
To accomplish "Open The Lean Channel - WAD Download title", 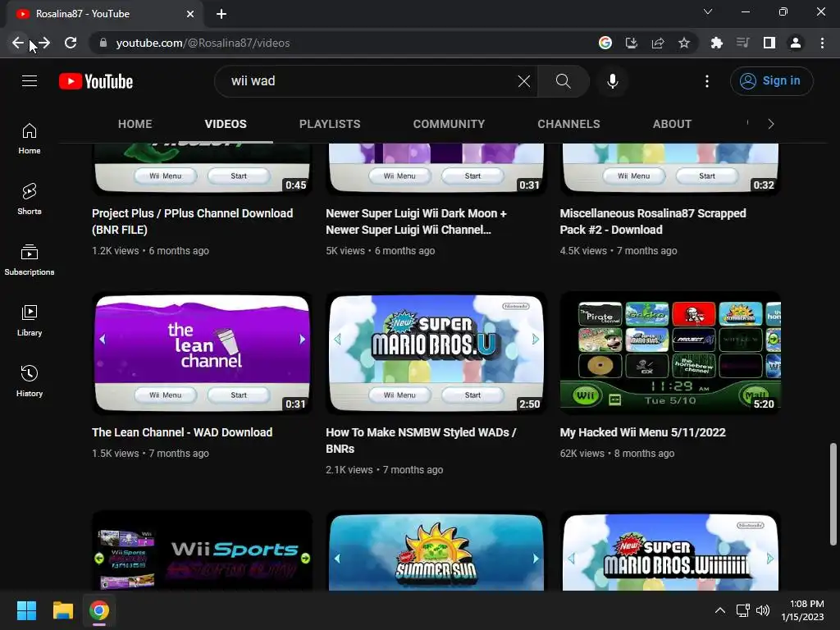I will (x=182, y=432).
